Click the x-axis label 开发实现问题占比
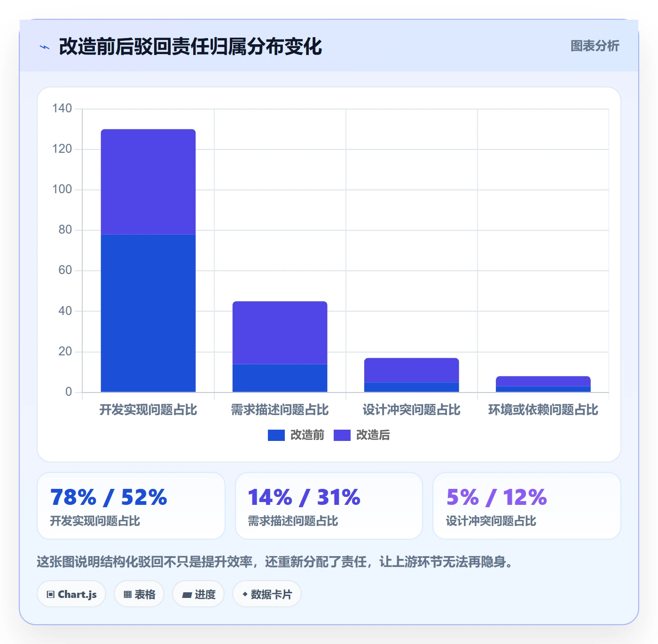 tap(148, 410)
